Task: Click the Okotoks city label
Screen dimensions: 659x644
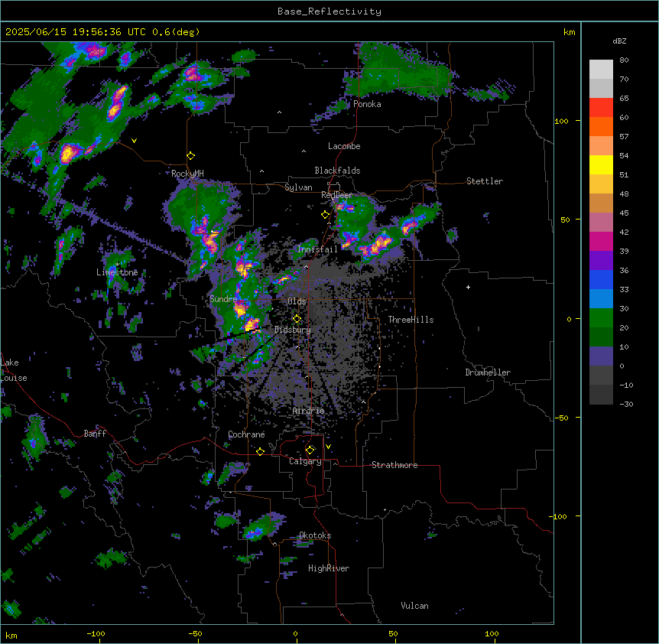Action: click(x=315, y=535)
